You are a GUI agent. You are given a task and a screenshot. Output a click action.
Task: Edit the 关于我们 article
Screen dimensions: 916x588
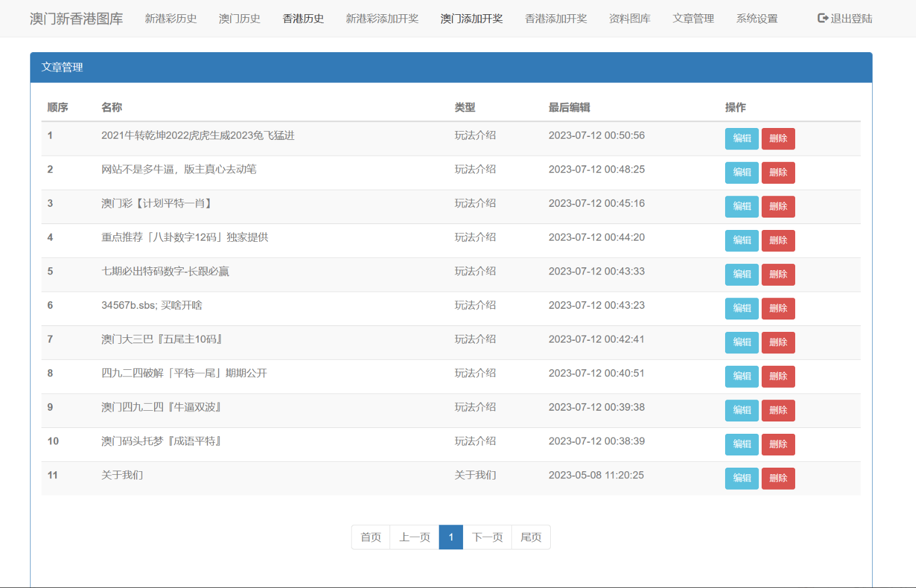coord(741,478)
